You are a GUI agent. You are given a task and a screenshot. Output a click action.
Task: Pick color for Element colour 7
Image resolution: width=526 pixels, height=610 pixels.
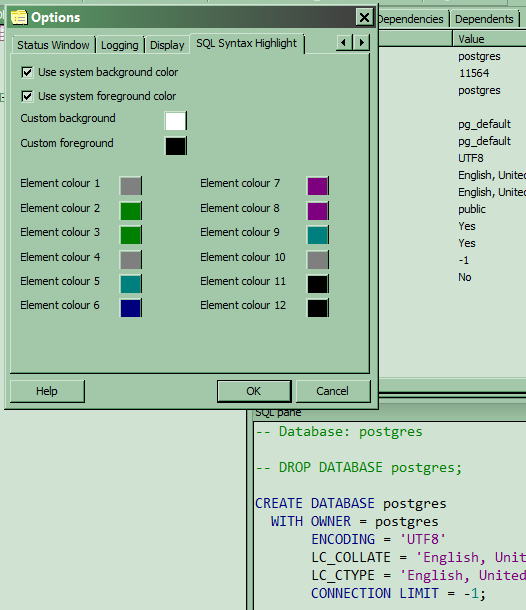pos(318,186)
